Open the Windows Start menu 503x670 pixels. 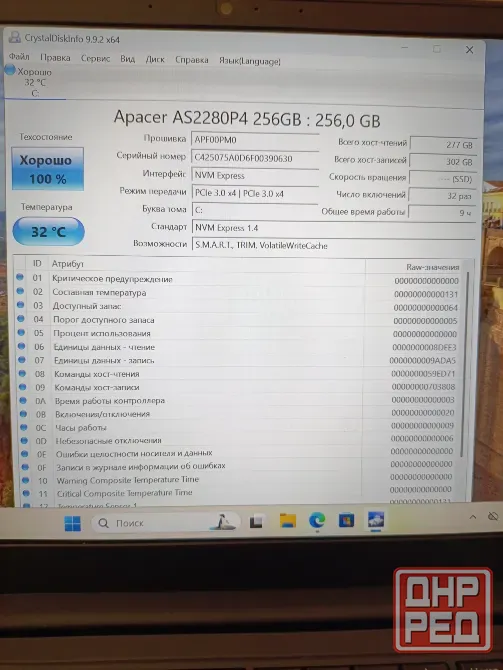click(x=73, y=523)
